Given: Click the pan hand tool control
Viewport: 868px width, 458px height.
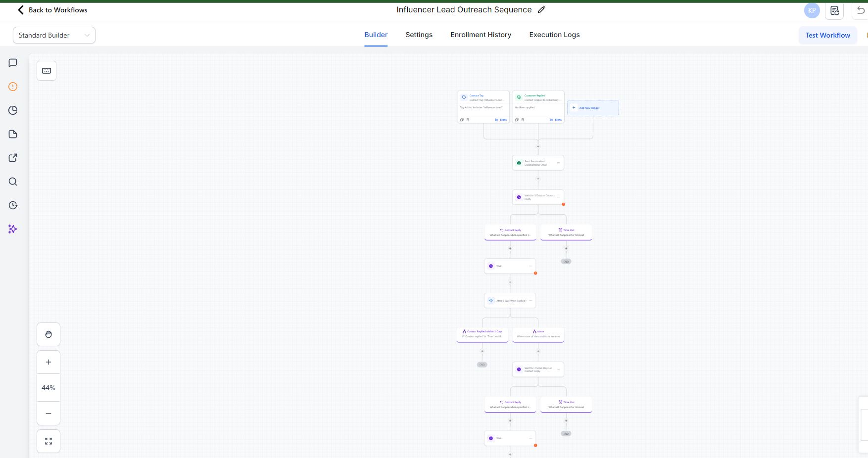Looking at the screenshot, I should [48, 334].
